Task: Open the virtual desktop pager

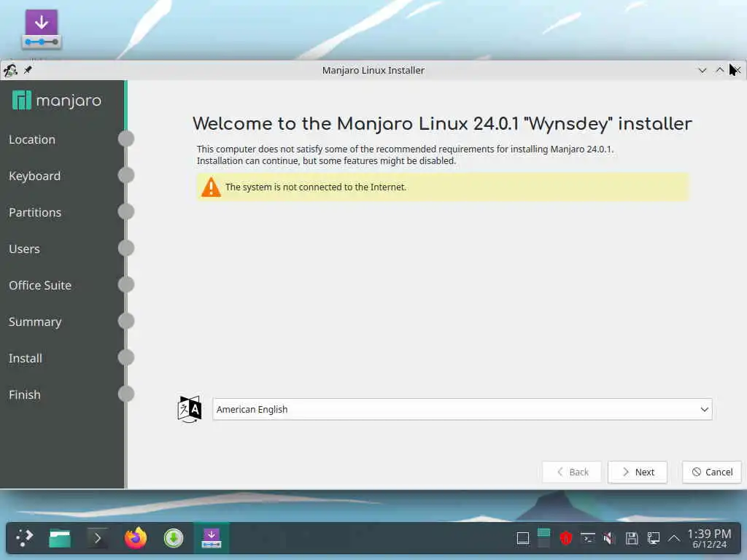Action: pyautogui.click(x=543, y=538)
